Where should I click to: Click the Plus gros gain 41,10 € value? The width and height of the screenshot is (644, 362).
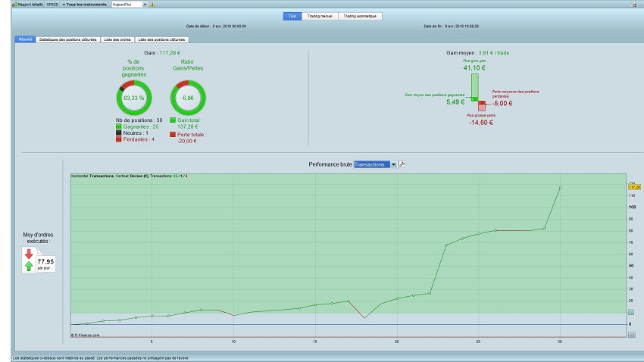(474, 67)
